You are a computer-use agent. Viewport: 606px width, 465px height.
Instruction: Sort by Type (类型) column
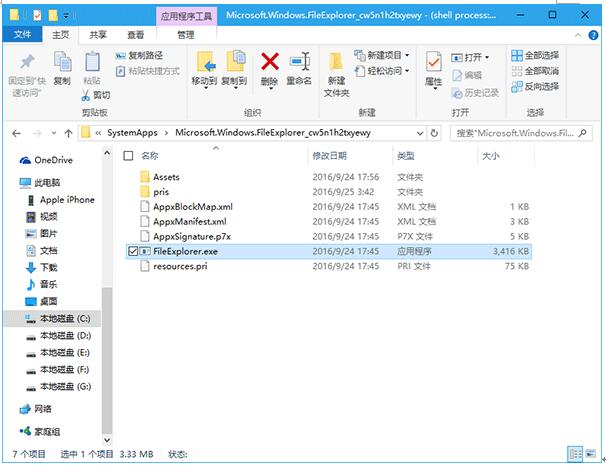[405, 156]
